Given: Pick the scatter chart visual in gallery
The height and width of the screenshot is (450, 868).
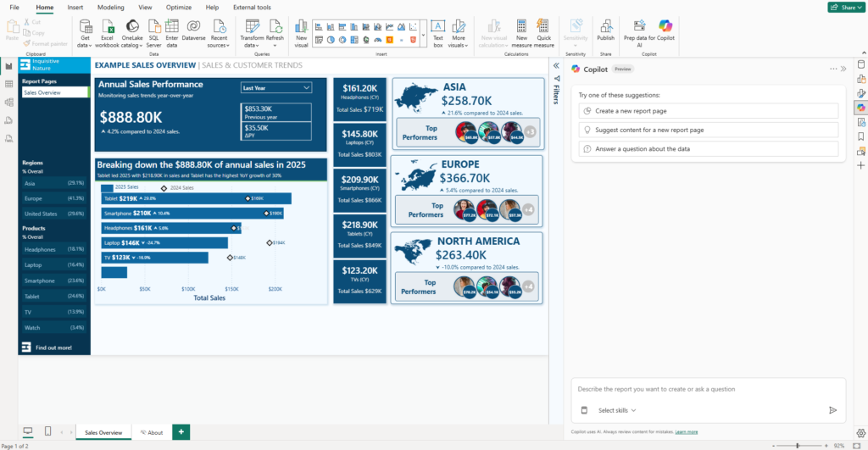Looking at the screenshot, I should coord(413,26).
